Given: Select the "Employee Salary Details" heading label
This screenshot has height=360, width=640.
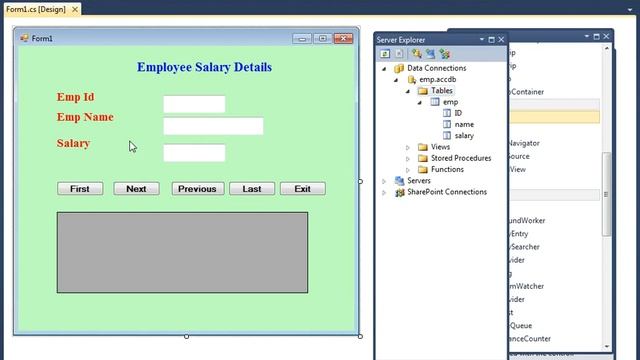Looking at the screenshot, I should point(204,67).
